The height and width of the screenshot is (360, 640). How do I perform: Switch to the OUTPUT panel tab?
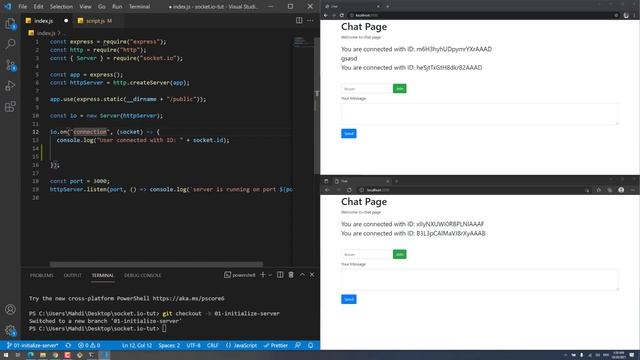coord(73,275)
